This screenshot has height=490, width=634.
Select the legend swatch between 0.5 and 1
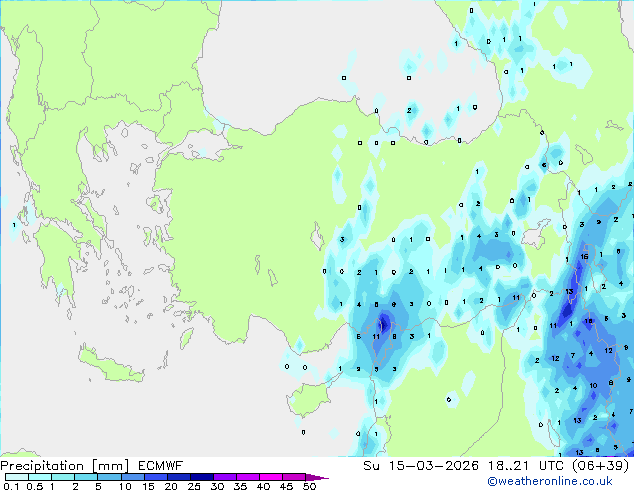(x=40, y=477)
